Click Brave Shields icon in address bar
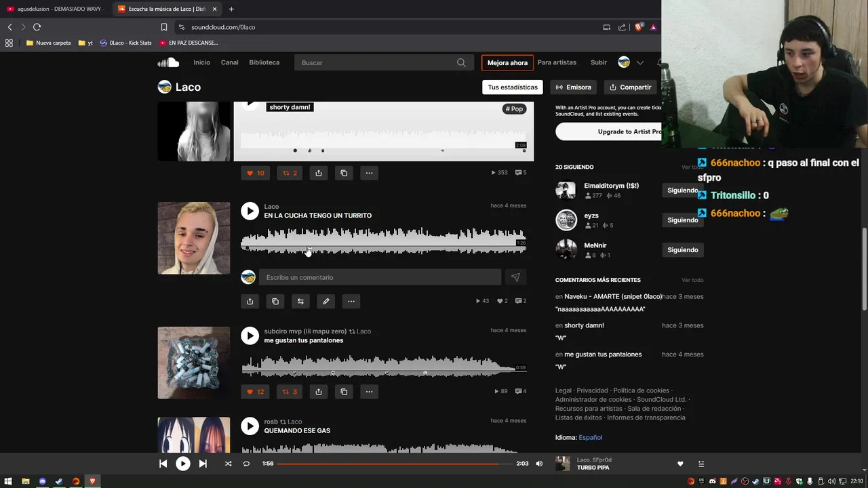 [638, 27]
